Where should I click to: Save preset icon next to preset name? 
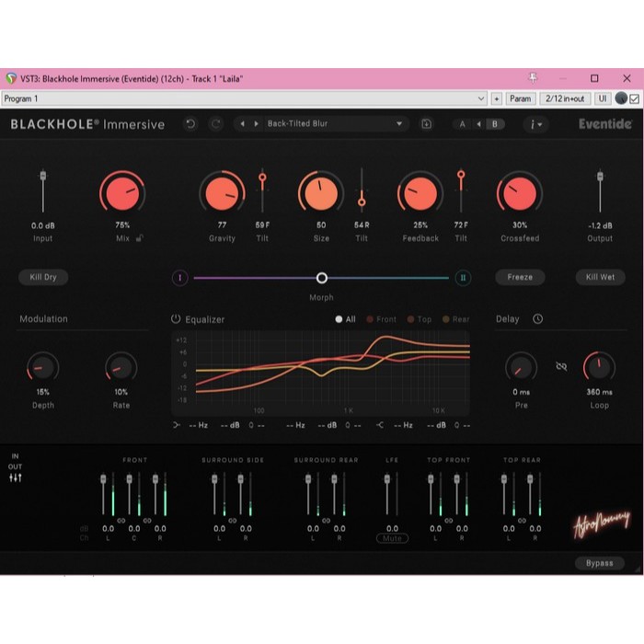[426, 123]
